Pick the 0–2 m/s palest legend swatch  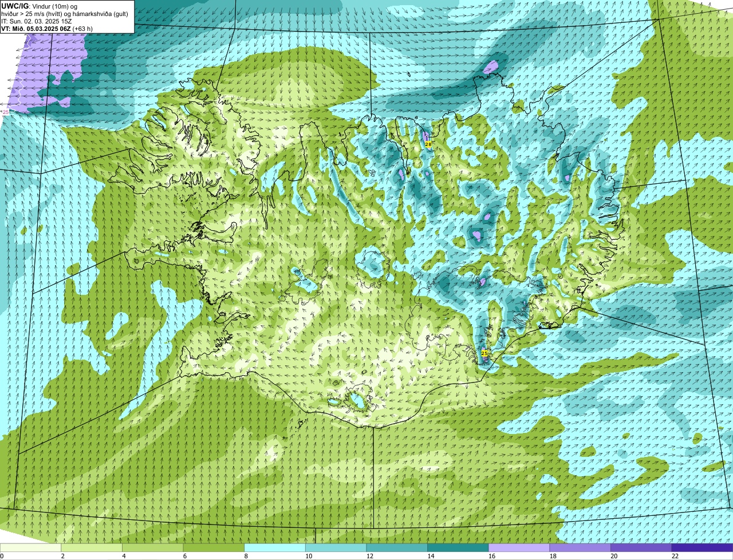(30, 547)
